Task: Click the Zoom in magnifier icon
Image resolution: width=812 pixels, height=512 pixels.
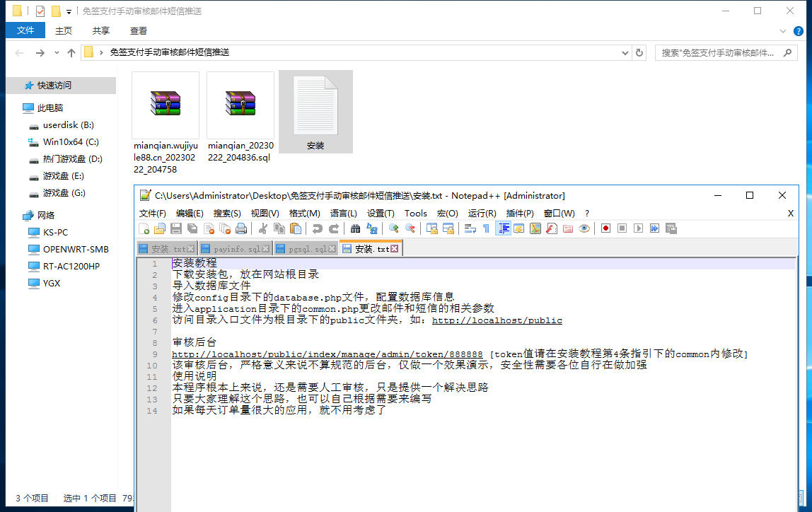Action: click(x=394, y=228)
